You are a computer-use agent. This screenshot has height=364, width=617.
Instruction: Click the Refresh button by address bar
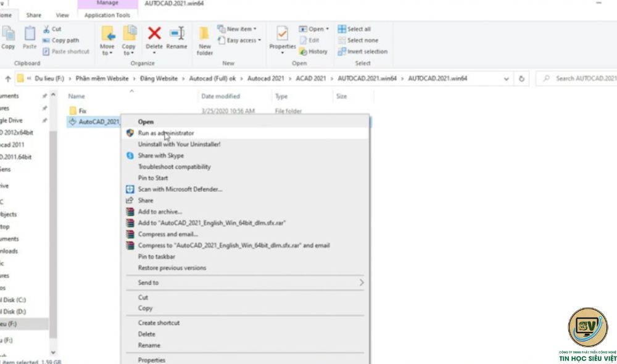tap(521, 79)
